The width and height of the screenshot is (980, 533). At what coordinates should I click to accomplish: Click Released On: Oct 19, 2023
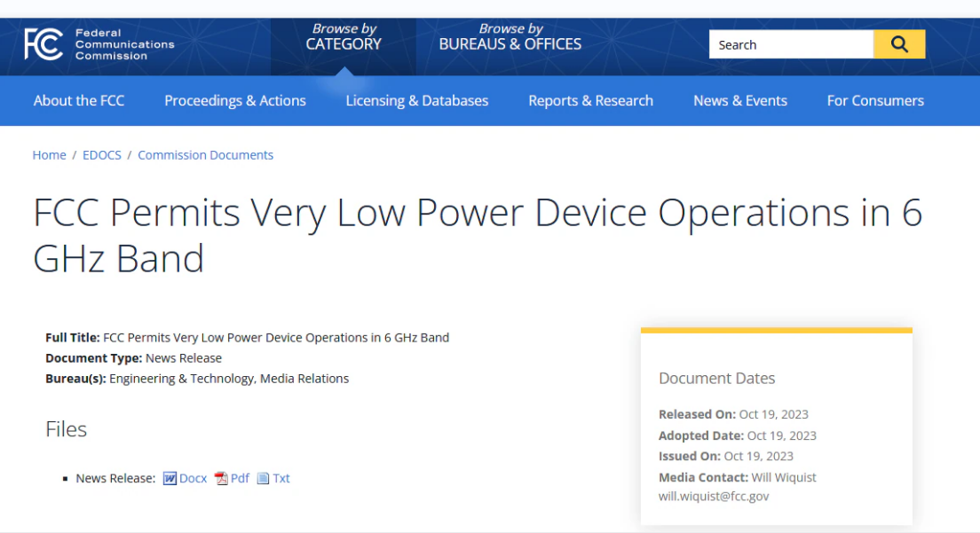click(x=733, y=414)
